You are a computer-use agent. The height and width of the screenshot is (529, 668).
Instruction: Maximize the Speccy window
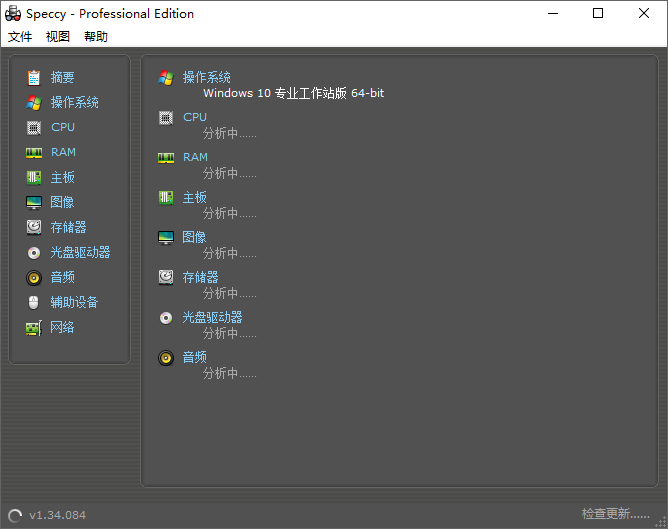pyautogui.click(x=598, y=13)
